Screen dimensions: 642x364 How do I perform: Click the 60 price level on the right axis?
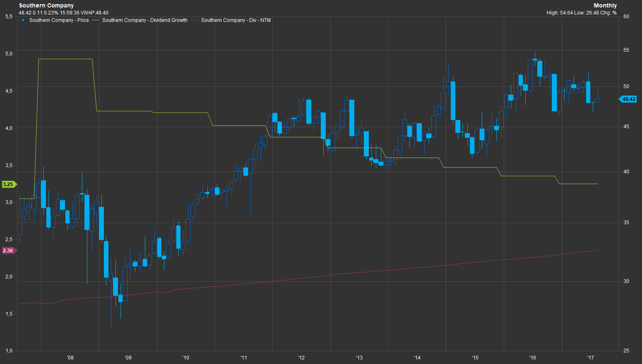pyautogui.click(x=626, y=17)
